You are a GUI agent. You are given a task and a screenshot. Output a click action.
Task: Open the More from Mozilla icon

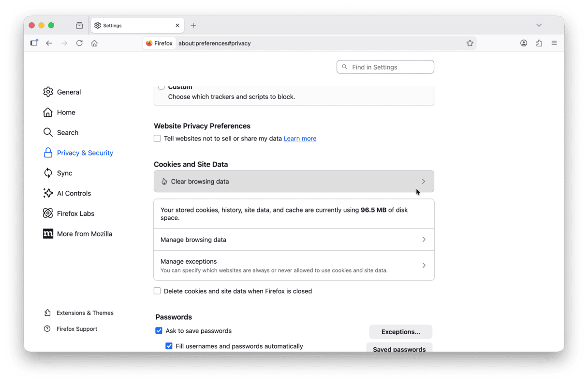click(48, 233)
